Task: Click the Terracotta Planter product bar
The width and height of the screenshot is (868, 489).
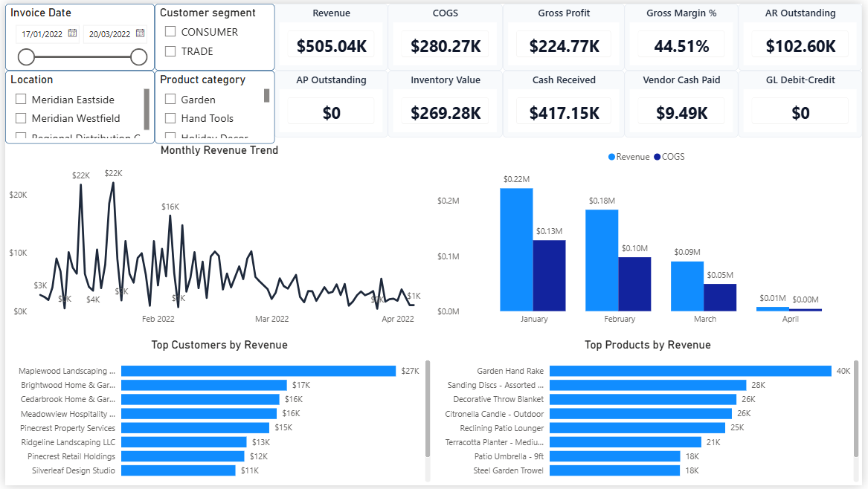Action: (x=626, y=442)
